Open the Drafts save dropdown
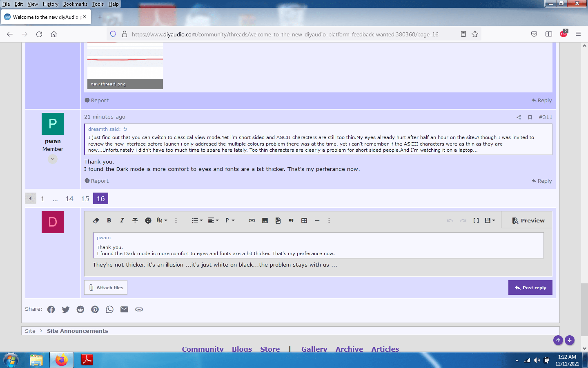 [490, 220]
